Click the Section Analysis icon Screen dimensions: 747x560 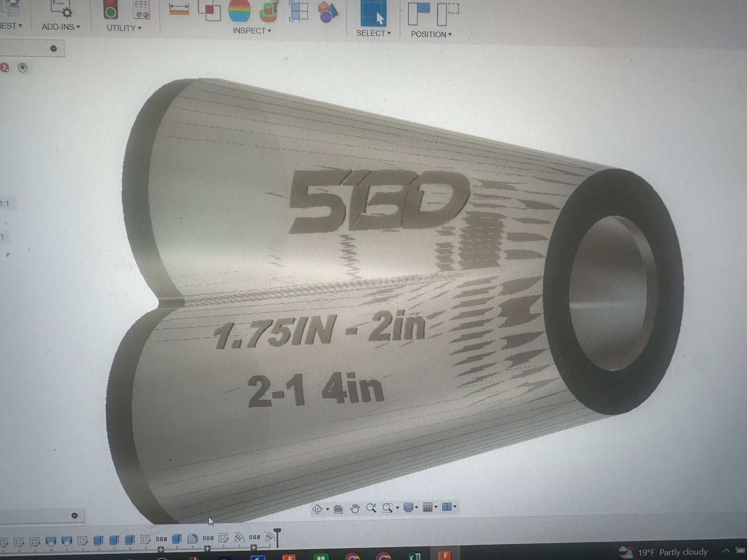tap(298, 11)
